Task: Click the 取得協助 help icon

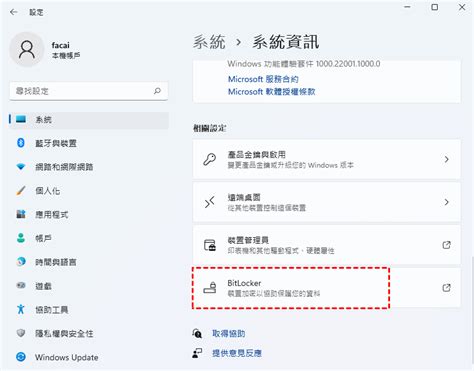Action: point(197,333)
